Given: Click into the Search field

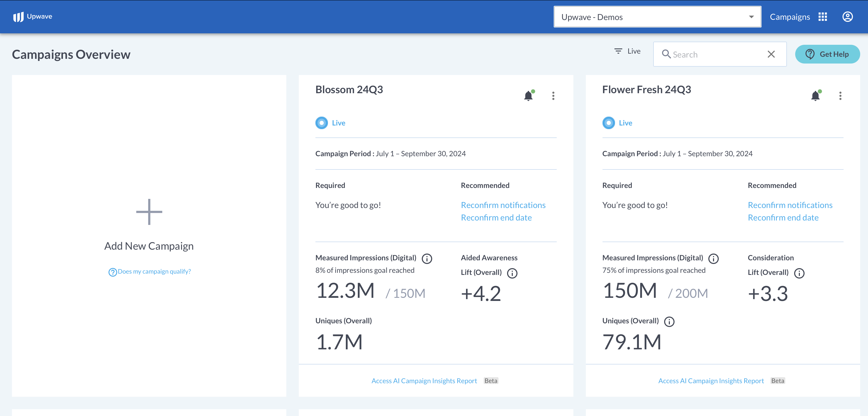Looking at the screenshot, I should coord(720,54).
